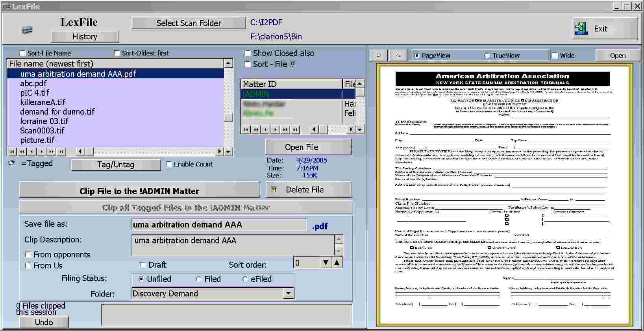Click the rotate-left button above the preview
This screenshot has width=644, height=331.
click(379, 55)
